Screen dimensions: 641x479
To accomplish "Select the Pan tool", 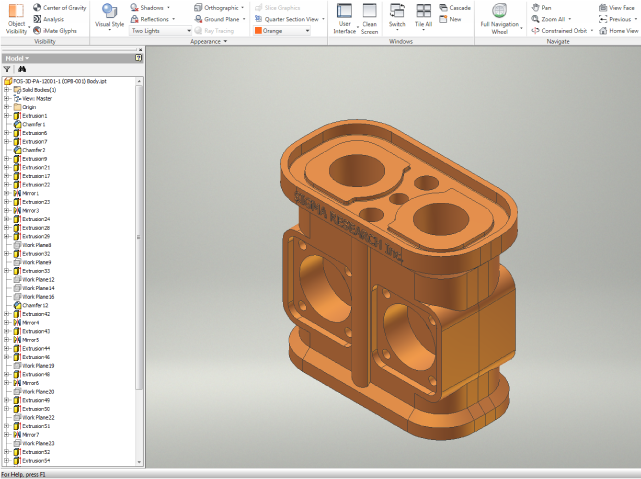I will pos(541,8).
